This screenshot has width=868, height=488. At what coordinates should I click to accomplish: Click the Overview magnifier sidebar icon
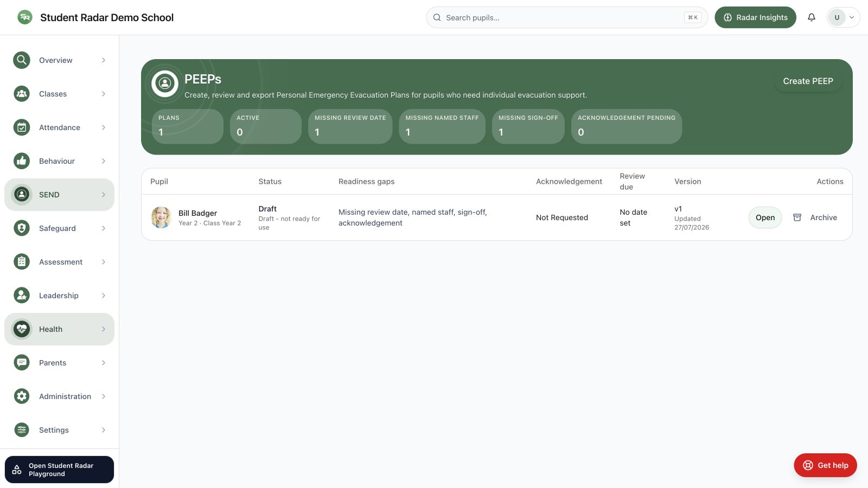click(x=22, y=60)
